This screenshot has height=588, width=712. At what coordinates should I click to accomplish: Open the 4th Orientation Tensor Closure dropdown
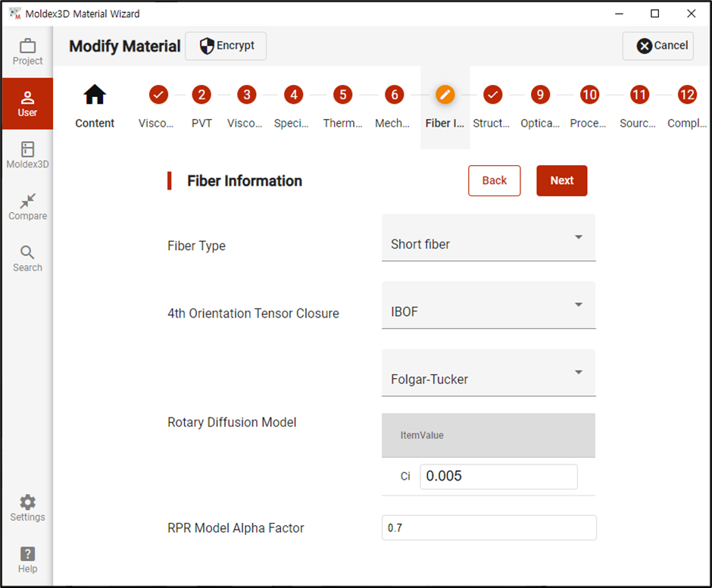tap(489, 305)
